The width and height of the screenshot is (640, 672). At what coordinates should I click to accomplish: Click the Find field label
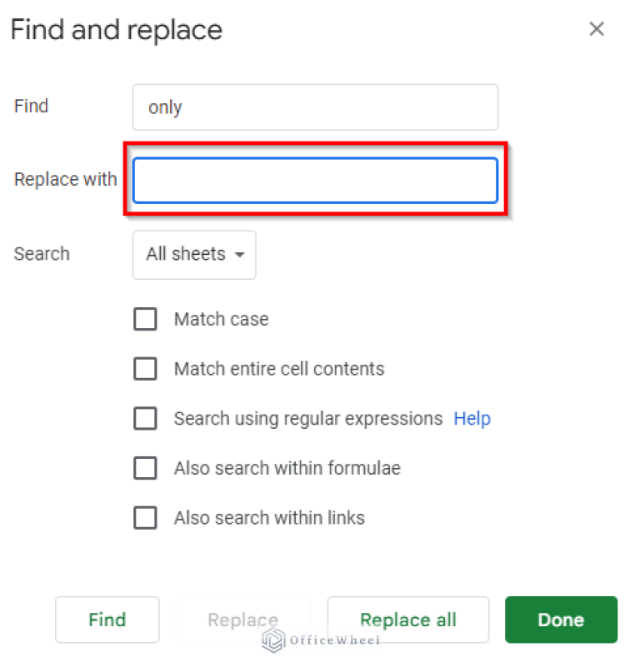pos(31,106)
